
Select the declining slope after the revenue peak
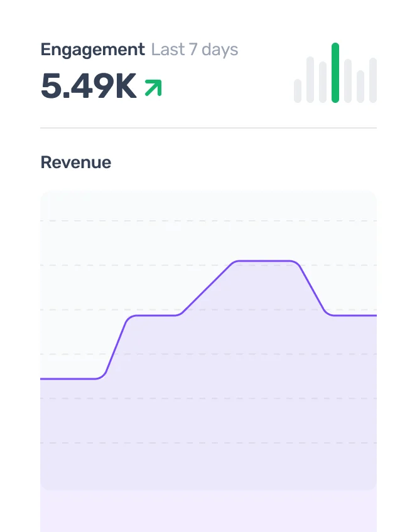[x=311, y=289]
